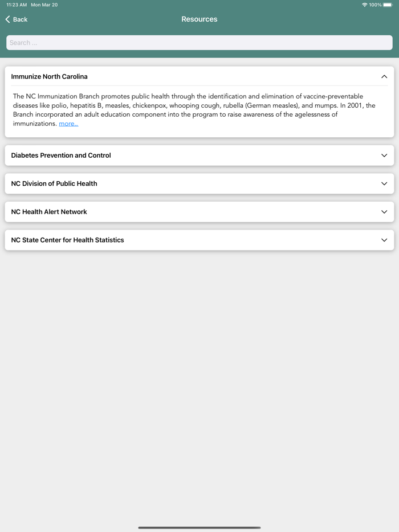Expand the NC Health Alert Network section
The width and height of the screenshot is (399, 532).
199,211
